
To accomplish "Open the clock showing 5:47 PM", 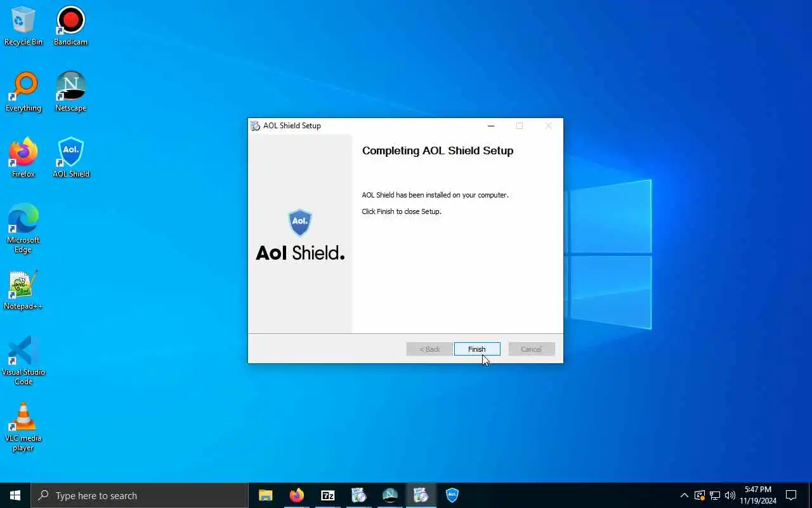I will [758, 495].
